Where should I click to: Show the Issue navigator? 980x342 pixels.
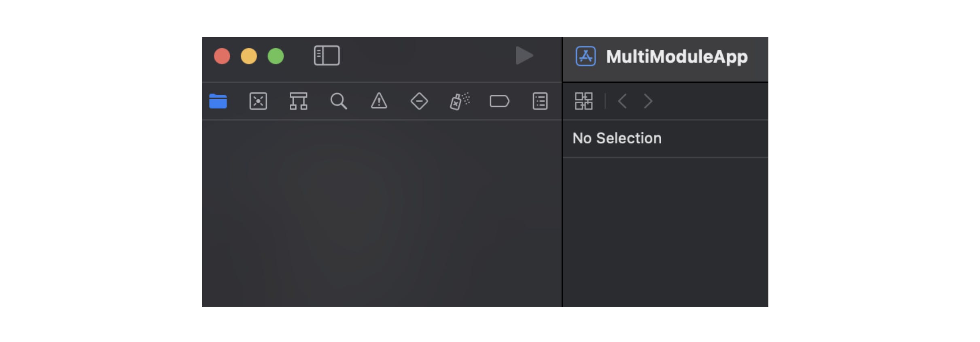tap(379, 101)
